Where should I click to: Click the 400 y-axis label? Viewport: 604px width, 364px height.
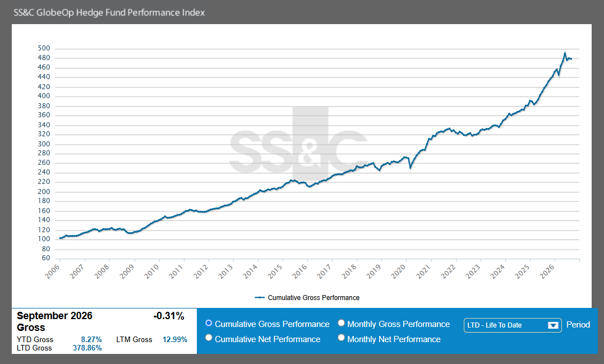coord(44,96)
